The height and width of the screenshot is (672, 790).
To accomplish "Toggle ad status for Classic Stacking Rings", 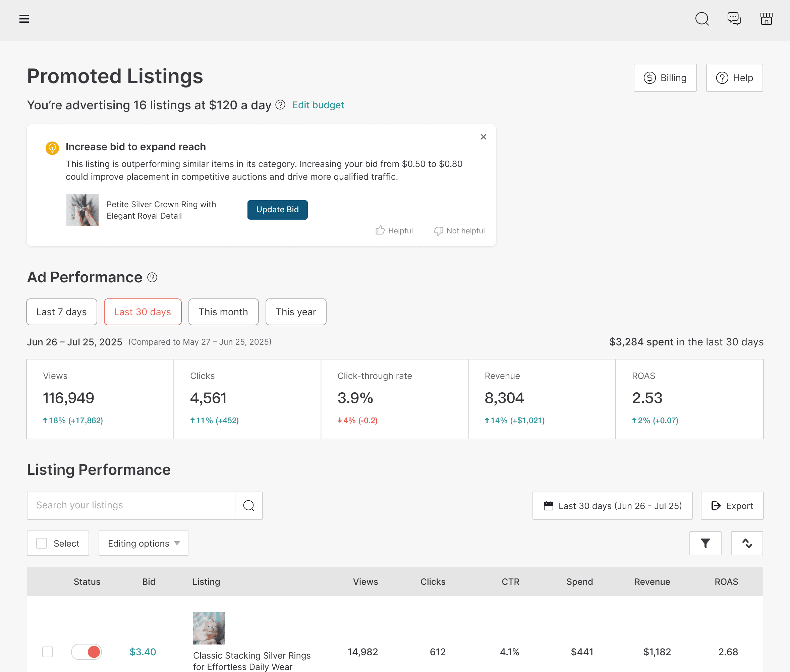I will pyautogui.click(x=87, y=652).
